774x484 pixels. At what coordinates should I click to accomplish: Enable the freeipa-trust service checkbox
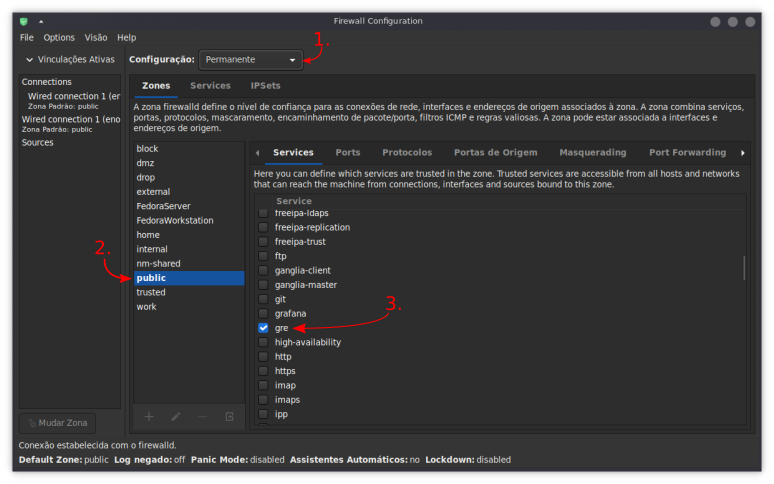(263, 242)
